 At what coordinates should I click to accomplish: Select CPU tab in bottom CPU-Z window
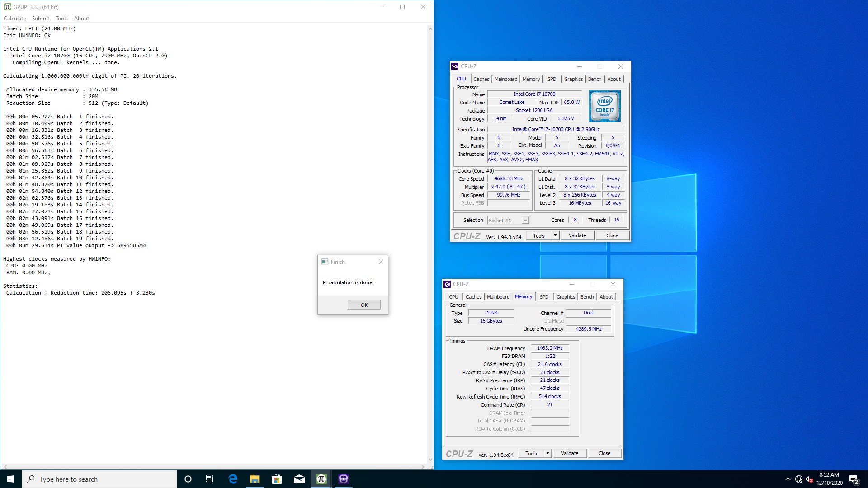tap(453, 297)
